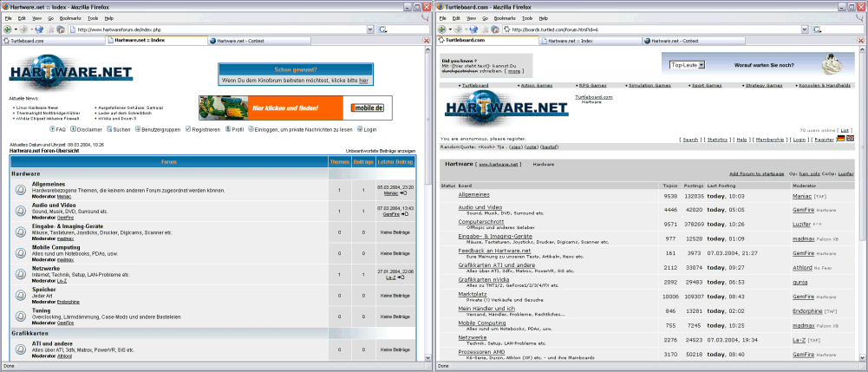Open Forward history dropdown arrow, left window
868x372 pixels.
point(29,29)
